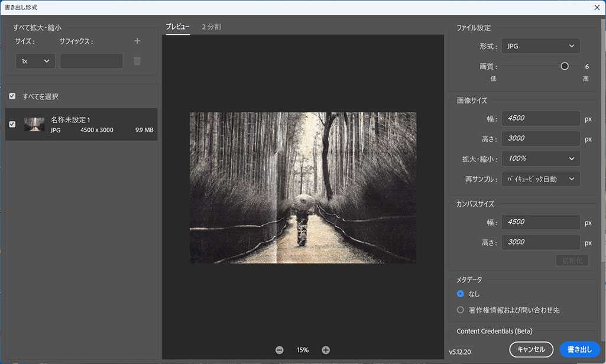Click the 書き出し export button

coord(579,349)
